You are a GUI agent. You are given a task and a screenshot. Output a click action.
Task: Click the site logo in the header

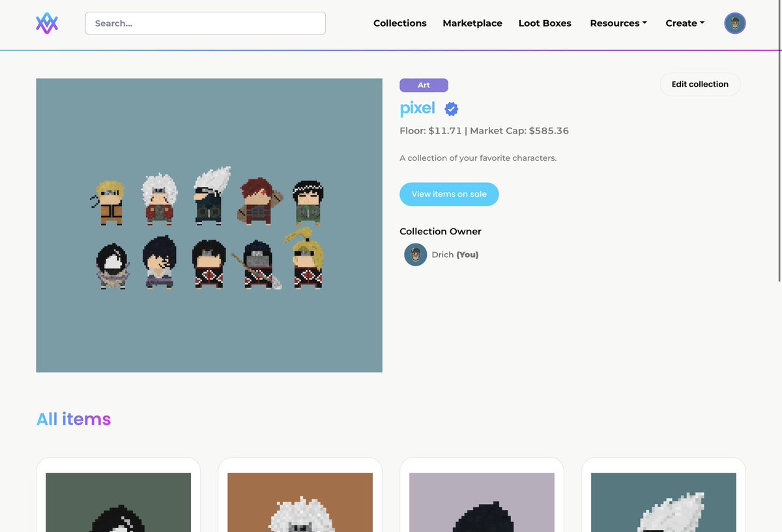pos(47,23)
